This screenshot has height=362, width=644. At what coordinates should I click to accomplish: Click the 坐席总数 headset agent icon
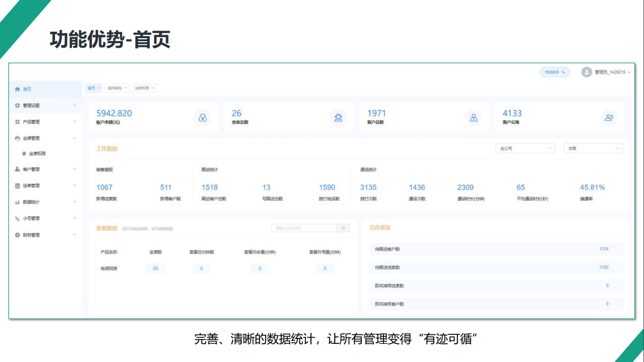coord(339,118)
